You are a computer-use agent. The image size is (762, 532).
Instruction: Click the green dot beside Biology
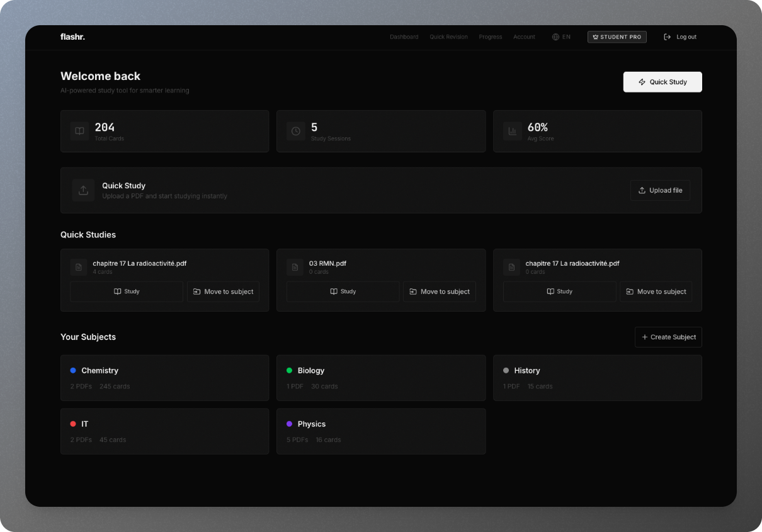[288, 371]
